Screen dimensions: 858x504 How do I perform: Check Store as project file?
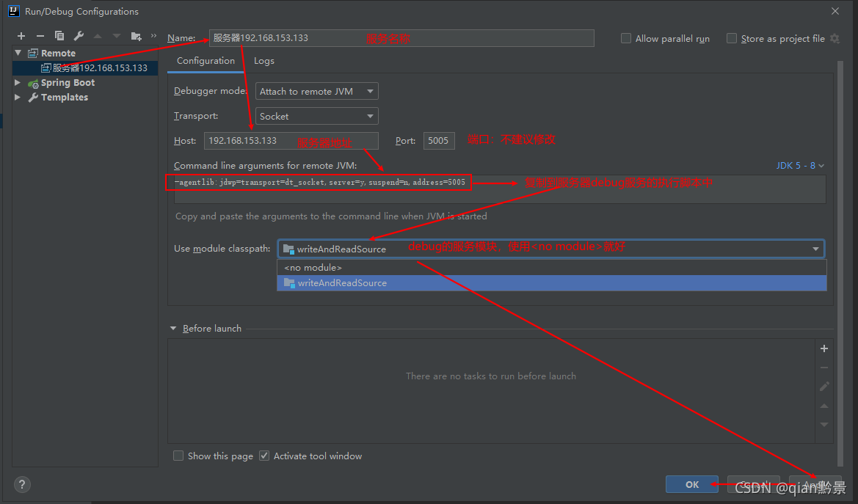pyautogui.click(x=731, y=38)
